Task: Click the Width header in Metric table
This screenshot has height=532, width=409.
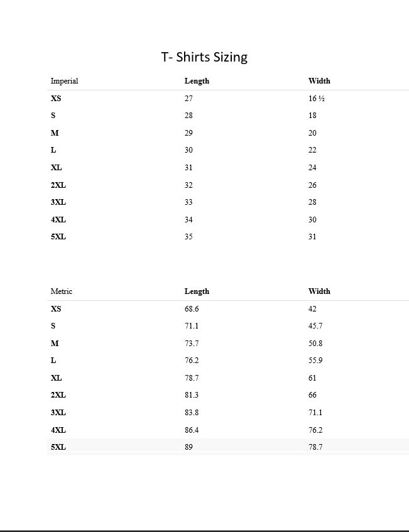Action: pos(319,291)
